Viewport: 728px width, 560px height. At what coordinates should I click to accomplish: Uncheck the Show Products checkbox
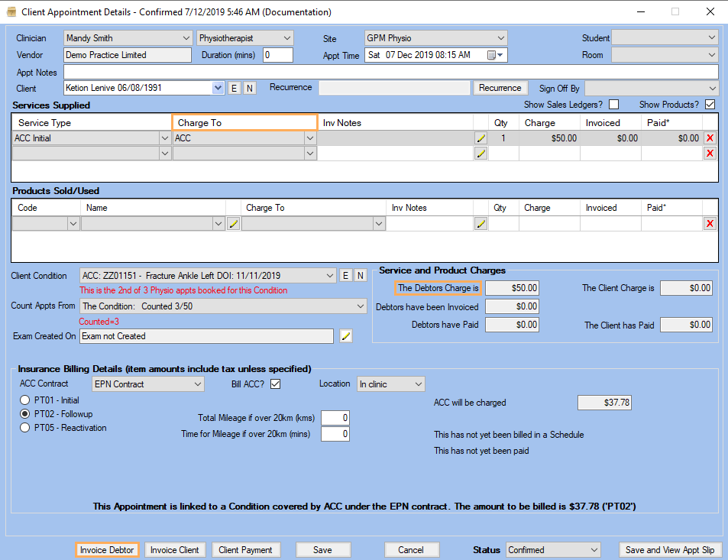pyautogui.click(x=710, y=105)
